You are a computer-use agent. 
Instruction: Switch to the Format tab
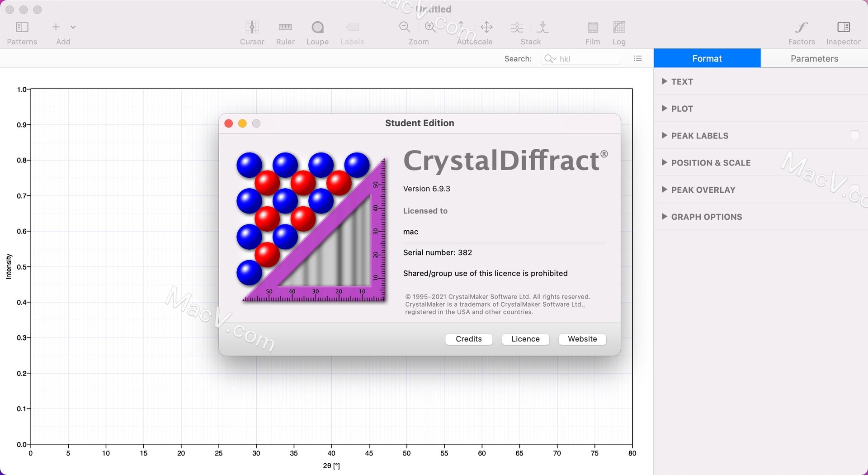(707, 58)
